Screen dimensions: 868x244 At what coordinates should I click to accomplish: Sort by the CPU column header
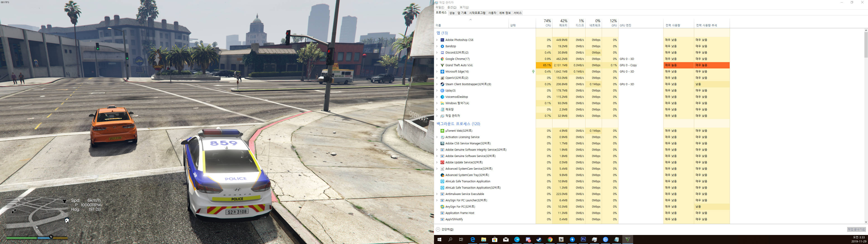coord(544,23)
